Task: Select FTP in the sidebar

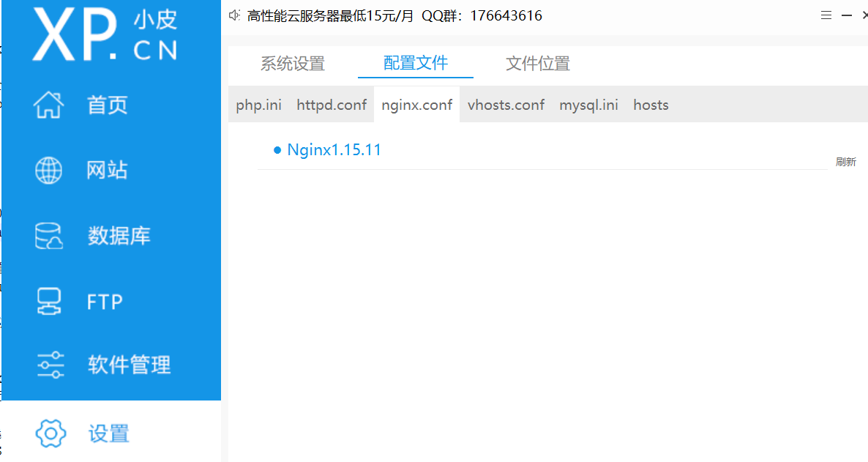Action: click(105, 302)
